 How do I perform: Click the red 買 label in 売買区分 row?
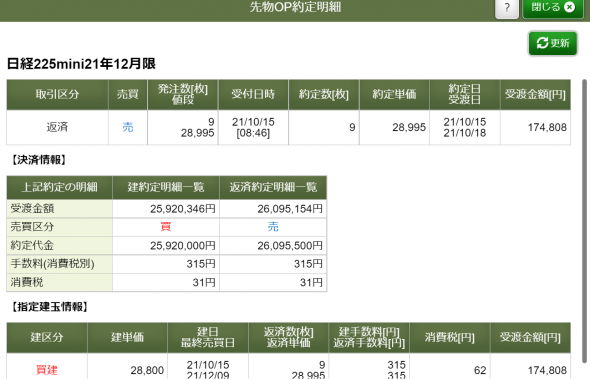pos(166,227)
